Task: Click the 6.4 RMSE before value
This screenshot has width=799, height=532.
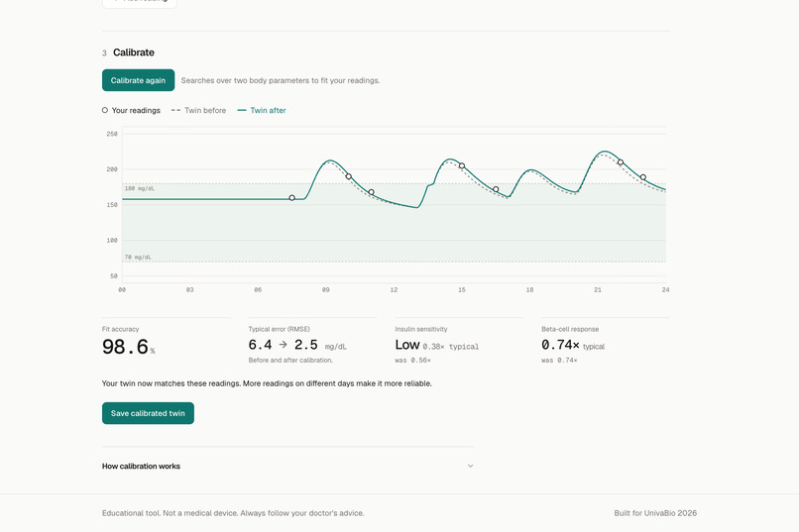Action: pos(260,345)
